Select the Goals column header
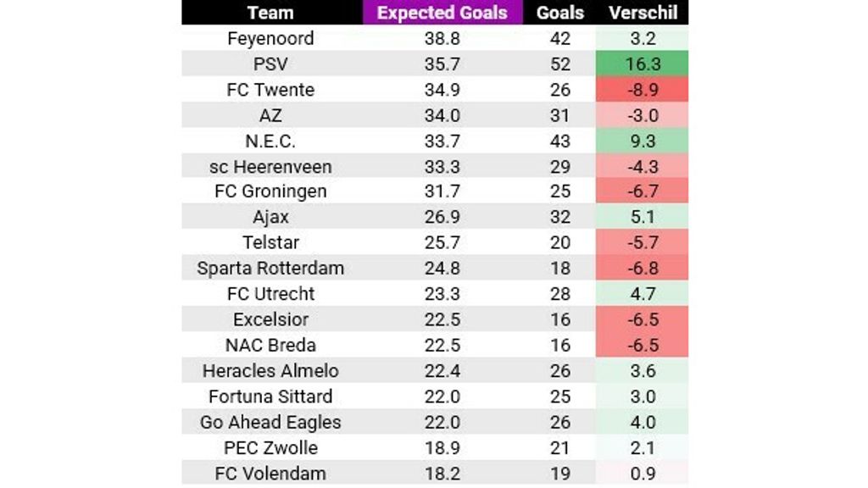The height and width of the screenshot is (488, 868). [x=560, y=13]
